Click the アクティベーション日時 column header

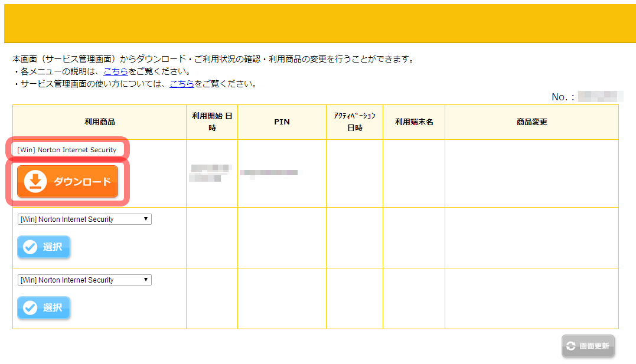coord(354,122)
